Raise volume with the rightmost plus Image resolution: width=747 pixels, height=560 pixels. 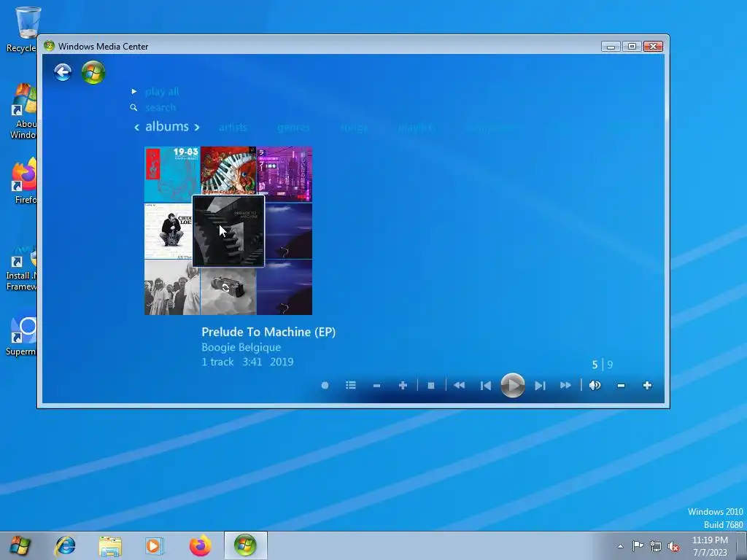(x=647, y=385)
